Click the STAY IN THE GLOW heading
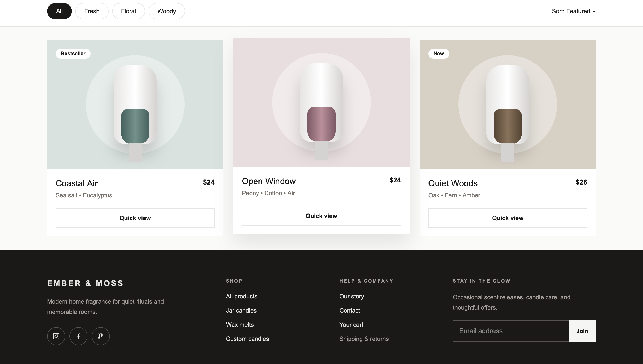Viewport: 643px width, 364px height. pyautogui.click(x=482, y=281)
